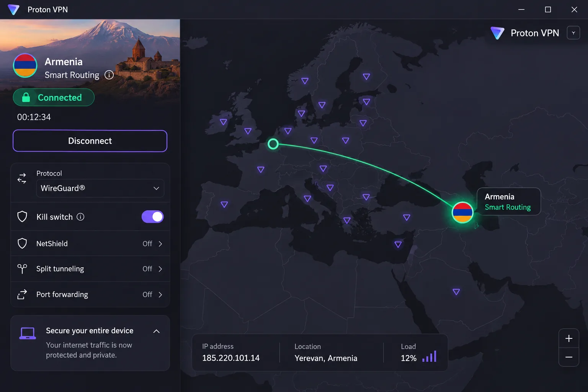Click the Armenia Smart Routing map tooltip

pyautogui.click(x=509, y=201)
